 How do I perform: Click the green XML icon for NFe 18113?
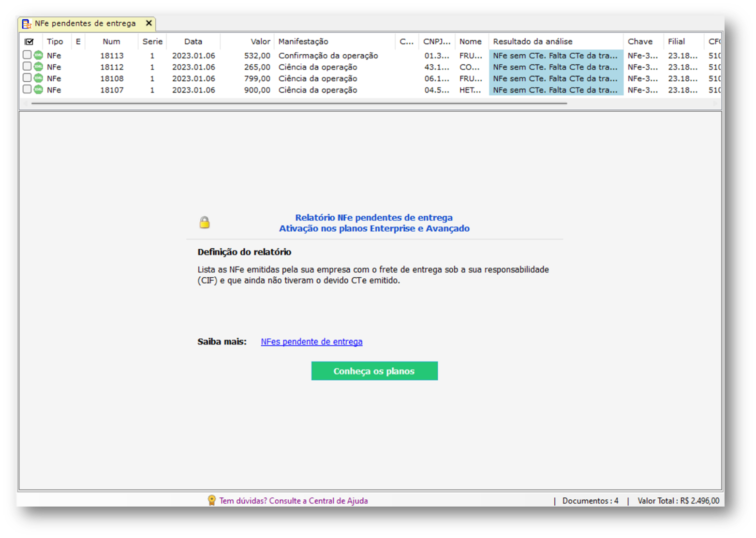38,55
